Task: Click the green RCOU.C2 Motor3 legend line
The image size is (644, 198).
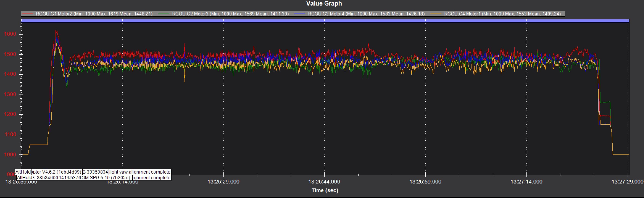Action: pos(164,14)
